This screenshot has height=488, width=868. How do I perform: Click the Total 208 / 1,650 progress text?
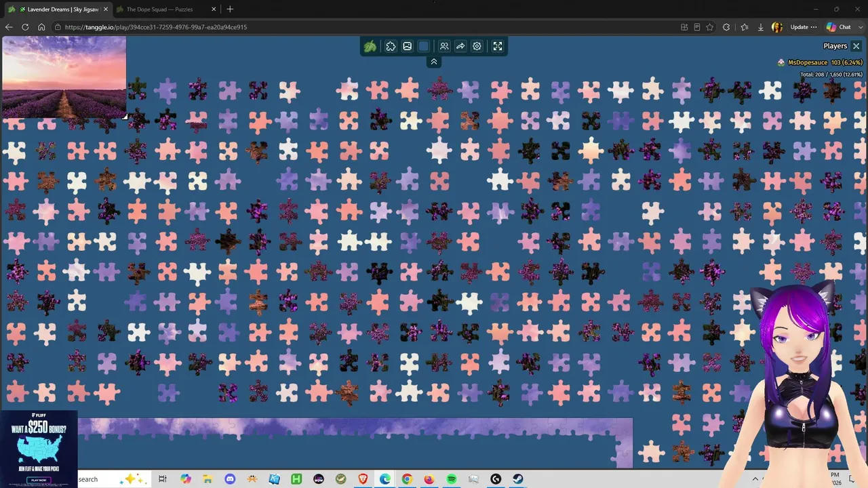[831, 75]
